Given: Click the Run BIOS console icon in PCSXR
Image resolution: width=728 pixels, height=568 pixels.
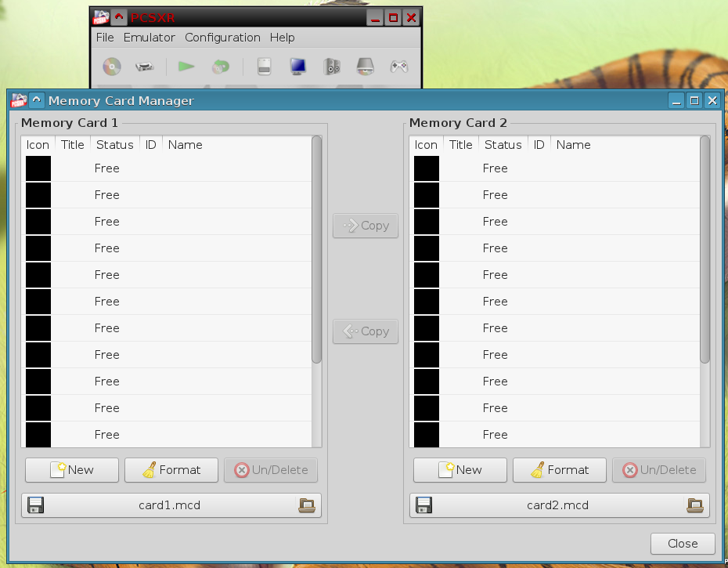Looking at the screenshot, I should point(144,67).
